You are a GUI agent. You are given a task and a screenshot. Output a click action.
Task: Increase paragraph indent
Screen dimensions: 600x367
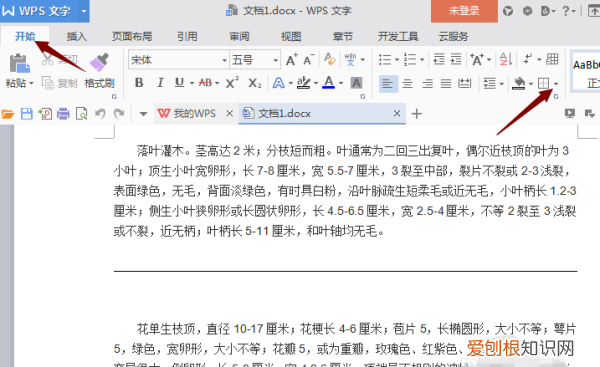point(455,60)
